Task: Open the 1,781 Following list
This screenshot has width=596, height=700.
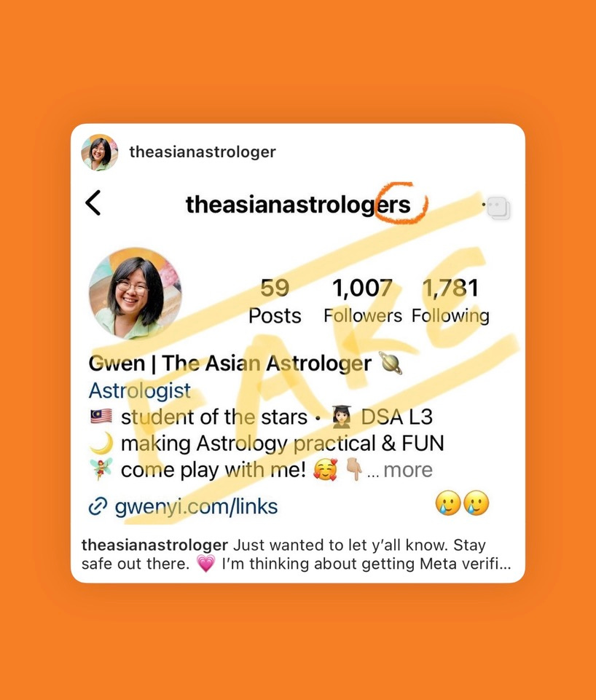Action: (450, 302)
